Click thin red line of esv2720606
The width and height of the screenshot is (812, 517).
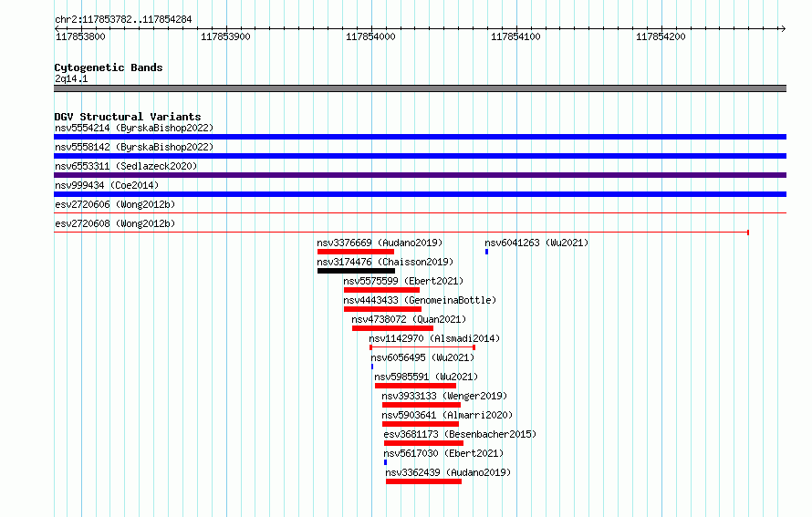point(420,212)
